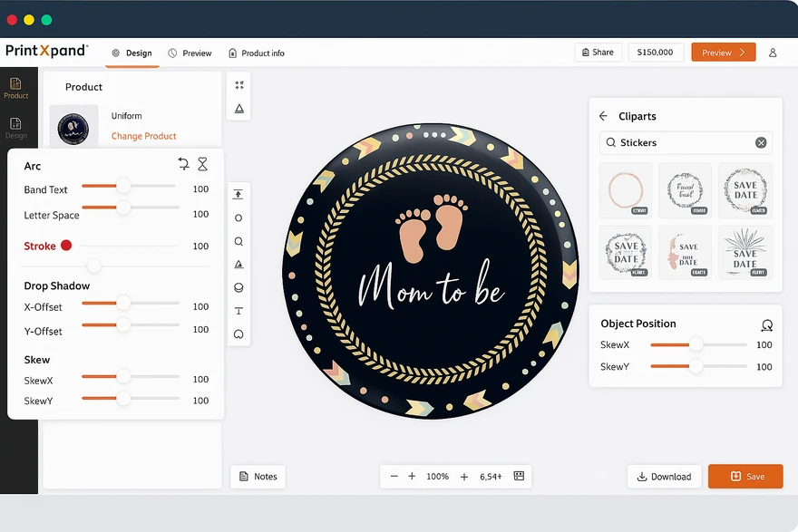Clear the Stickers search field
This screenshot has width=798, height=532.
click(x=761, y=142)
